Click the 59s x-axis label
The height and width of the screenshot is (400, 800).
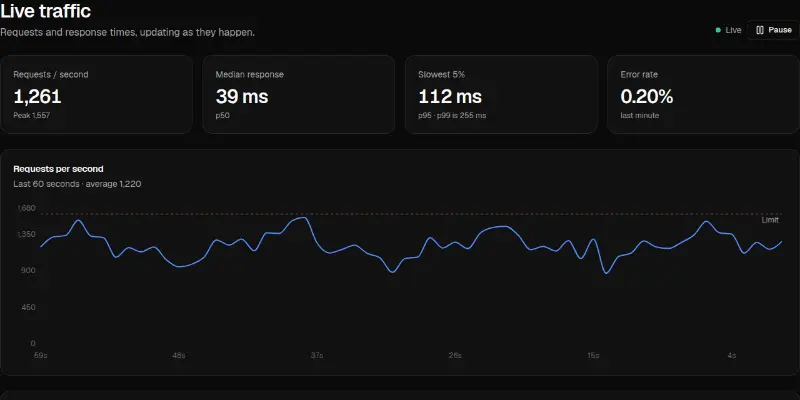(x=40, y=356)
